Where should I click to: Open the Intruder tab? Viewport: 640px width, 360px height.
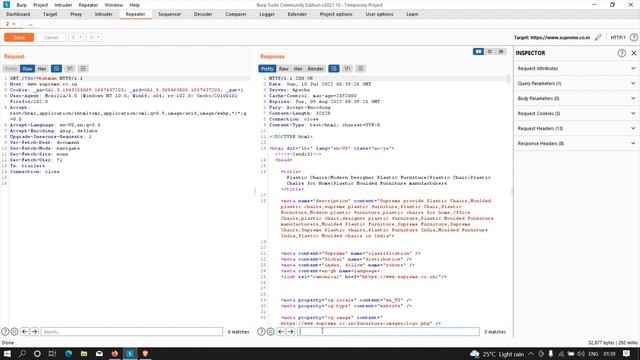point(103,14)
